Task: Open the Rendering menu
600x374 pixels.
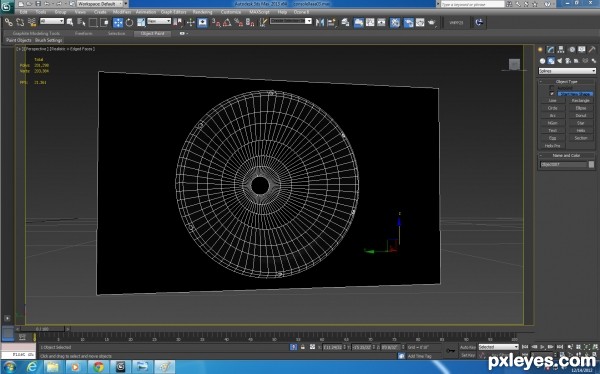Action: pos(202,12)
